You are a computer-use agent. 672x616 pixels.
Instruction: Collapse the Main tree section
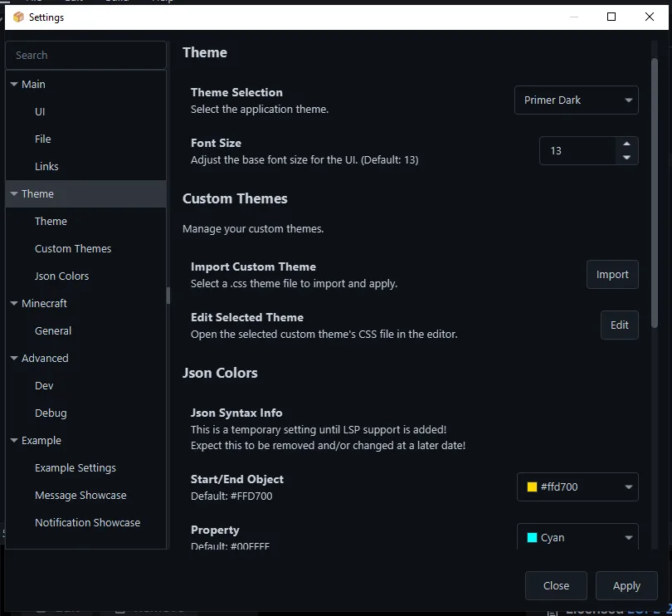point(14,85)
